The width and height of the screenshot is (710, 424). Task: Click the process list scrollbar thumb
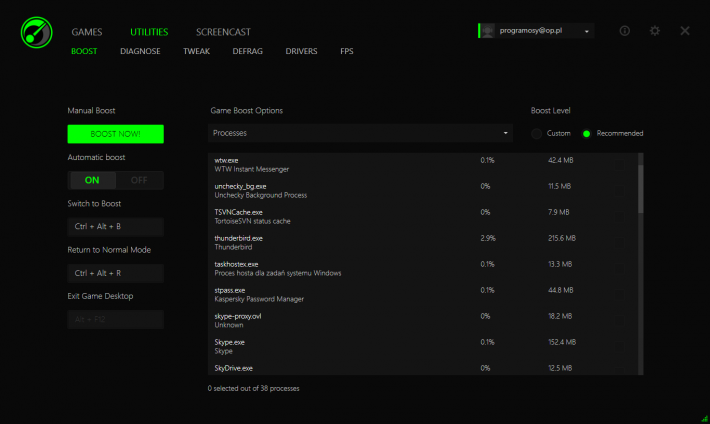click(640, 188)
